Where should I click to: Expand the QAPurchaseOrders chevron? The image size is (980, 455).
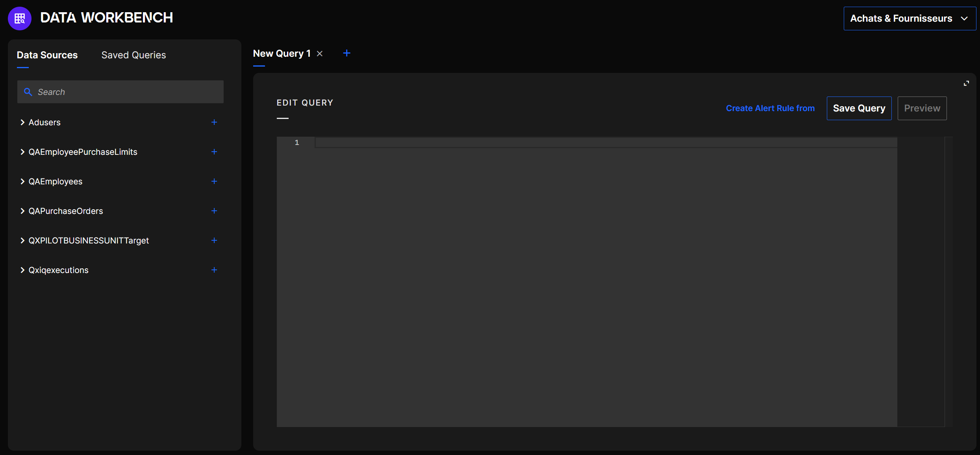pyautogui.click(x=22, y=211)
